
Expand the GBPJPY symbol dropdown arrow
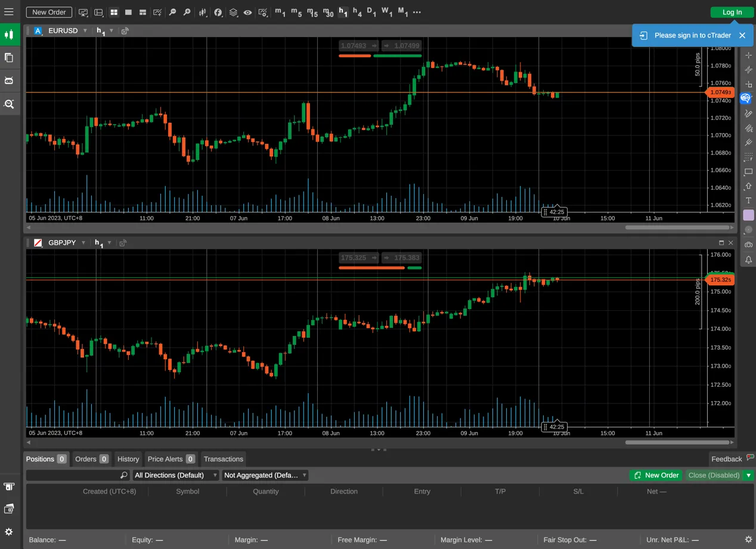pyautogui.click(x=83, y=243)
